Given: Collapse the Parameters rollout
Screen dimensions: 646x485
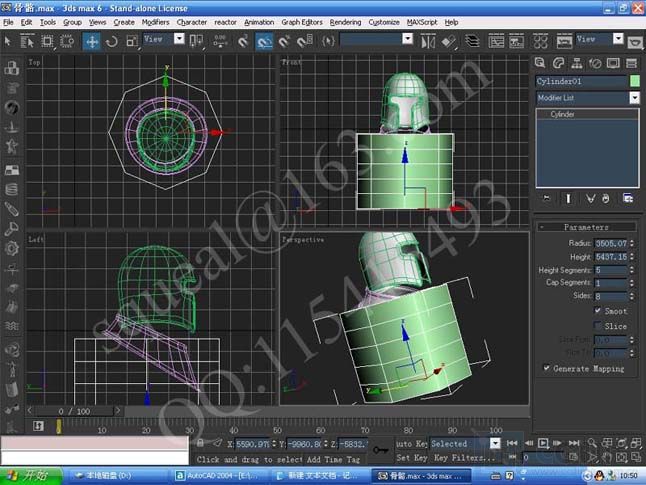Looking at the screenshot, I should [x=586, y=227].
